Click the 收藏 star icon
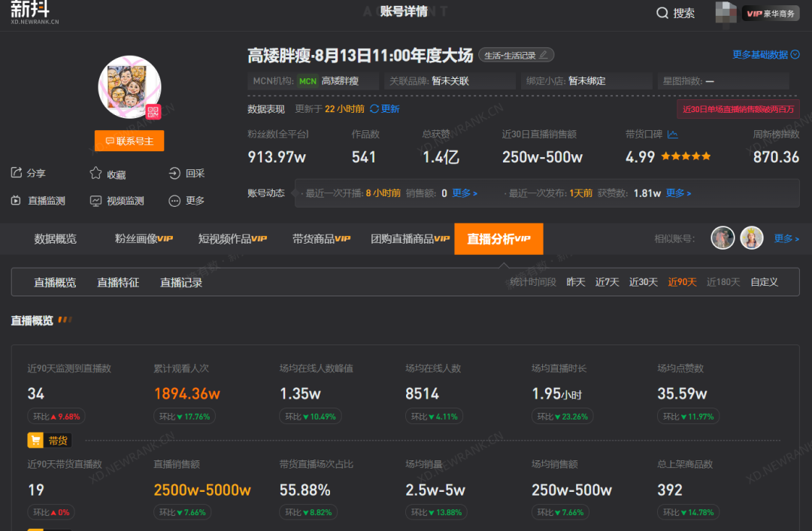The width and height of the screenshot is (812, 531). tap(95, 173)
